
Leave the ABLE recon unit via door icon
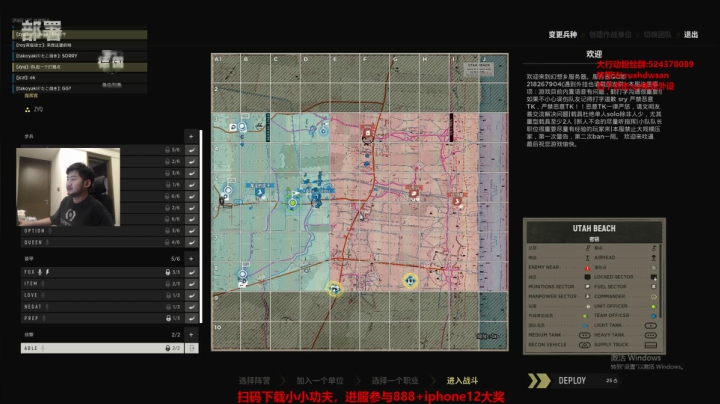tap(191, 348)
